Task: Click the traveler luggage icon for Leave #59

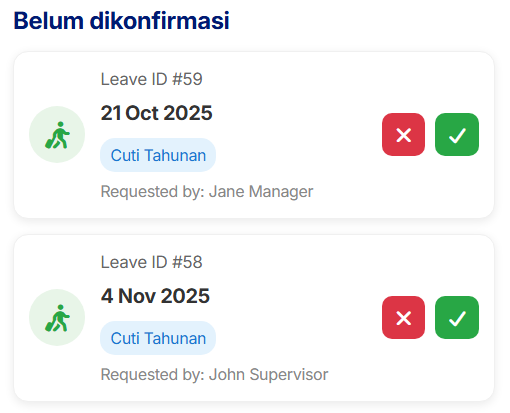Action: [x=57, y=135]
